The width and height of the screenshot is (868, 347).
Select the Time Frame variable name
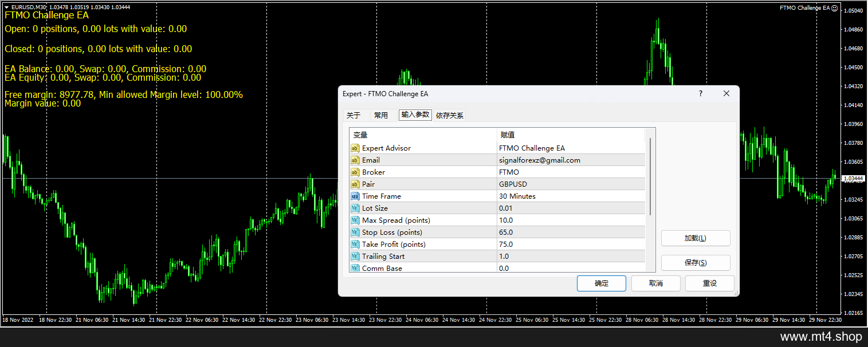click(x=382, y=196)
